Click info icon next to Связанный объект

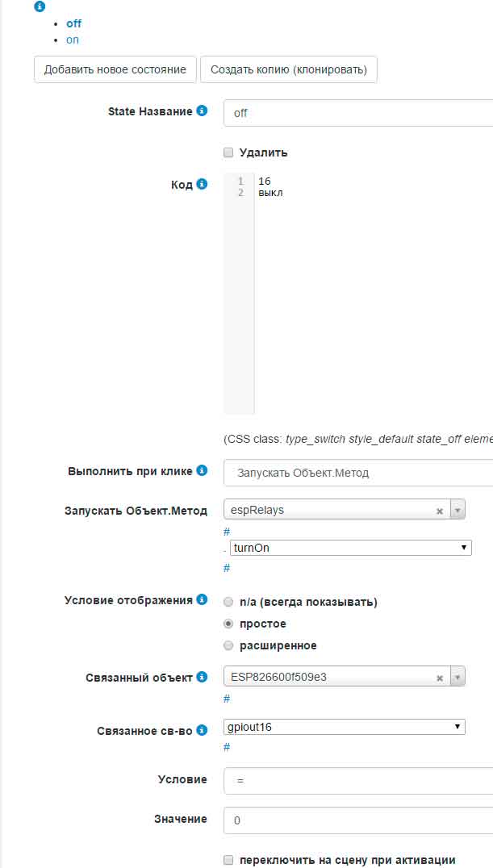pyautogui.click(x=202, y=678)
